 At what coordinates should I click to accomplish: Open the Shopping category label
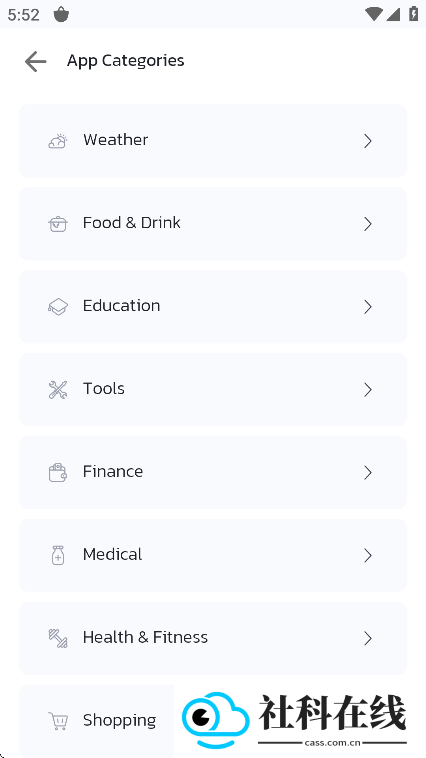pos(119,721)
